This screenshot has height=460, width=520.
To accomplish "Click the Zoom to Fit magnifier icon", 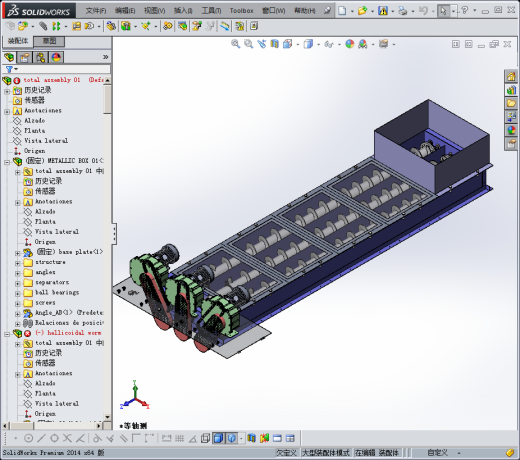I will [235, 44].
